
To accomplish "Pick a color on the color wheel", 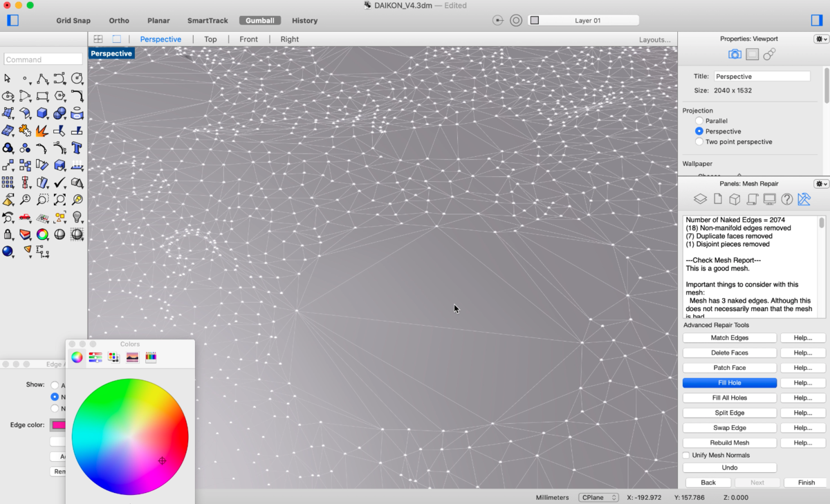I will [130, 437].
